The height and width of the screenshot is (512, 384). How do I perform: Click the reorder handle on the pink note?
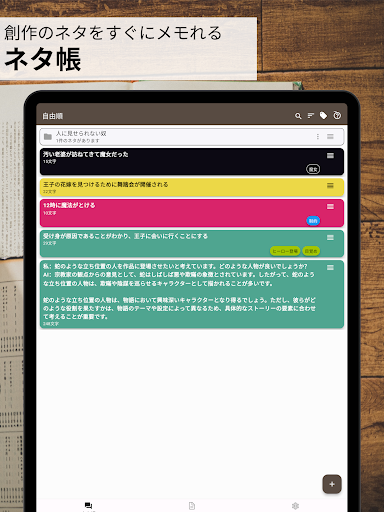pyautogui.click(x=330, y=207)
